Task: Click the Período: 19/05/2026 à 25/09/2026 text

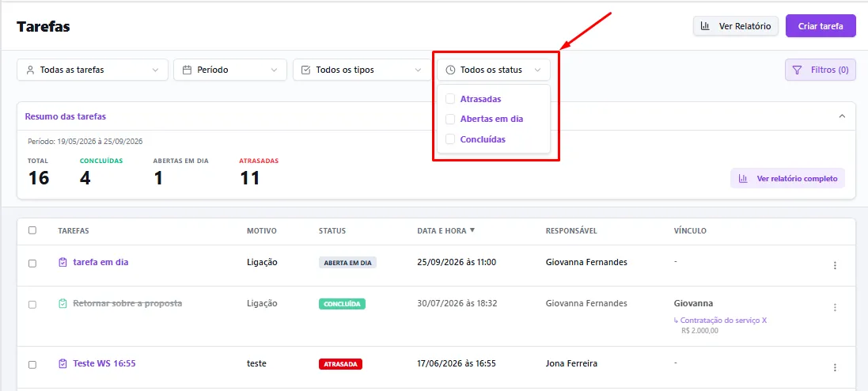Action: pos(85,141)
